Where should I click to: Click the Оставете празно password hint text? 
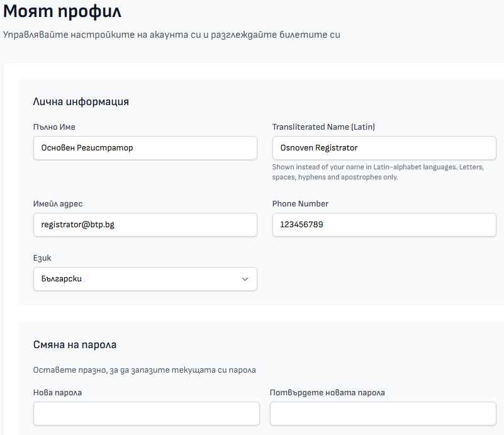click(144, 370)
